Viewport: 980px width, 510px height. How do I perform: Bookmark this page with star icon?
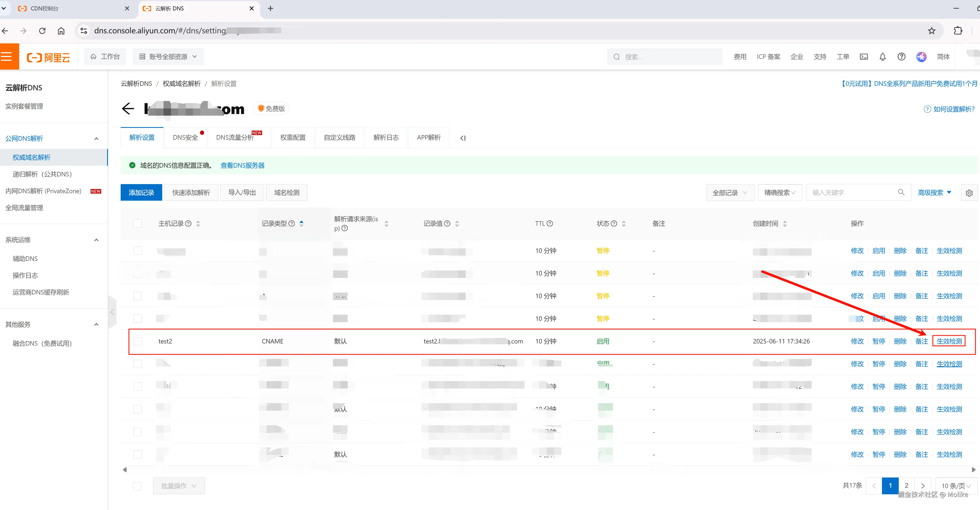[x=931, y=31]
